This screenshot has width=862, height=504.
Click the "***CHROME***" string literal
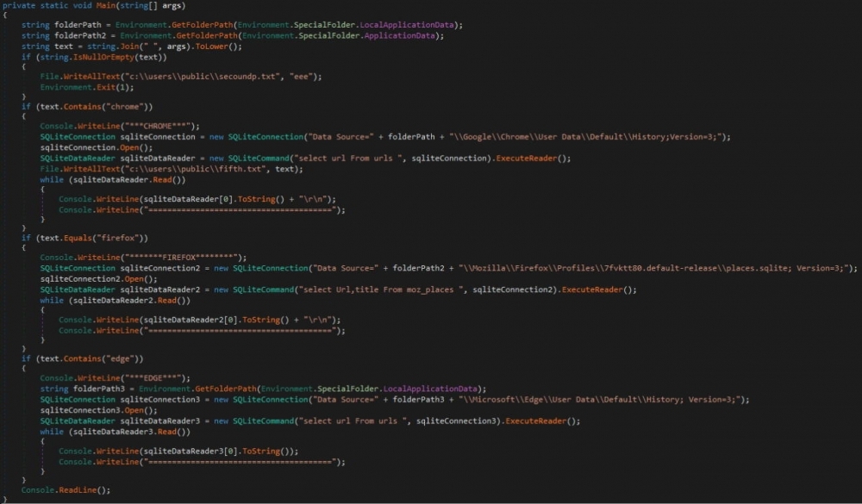[160, 126]
